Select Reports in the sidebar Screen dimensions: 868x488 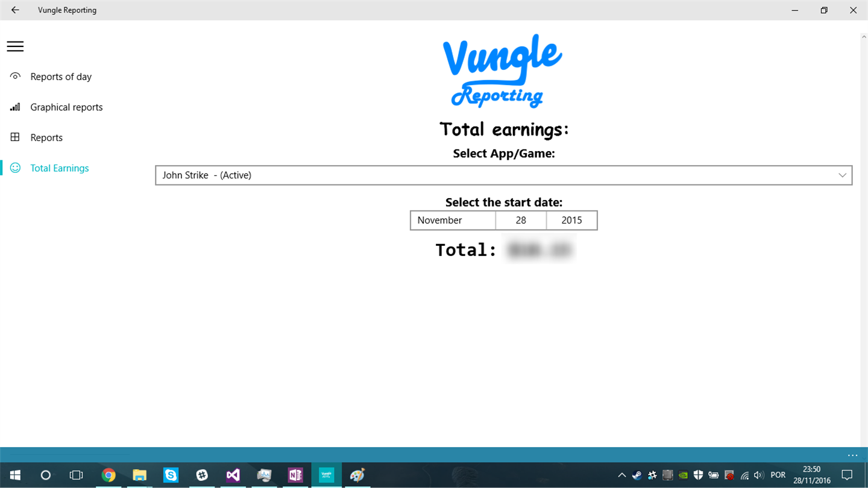(x=46, y=137)
